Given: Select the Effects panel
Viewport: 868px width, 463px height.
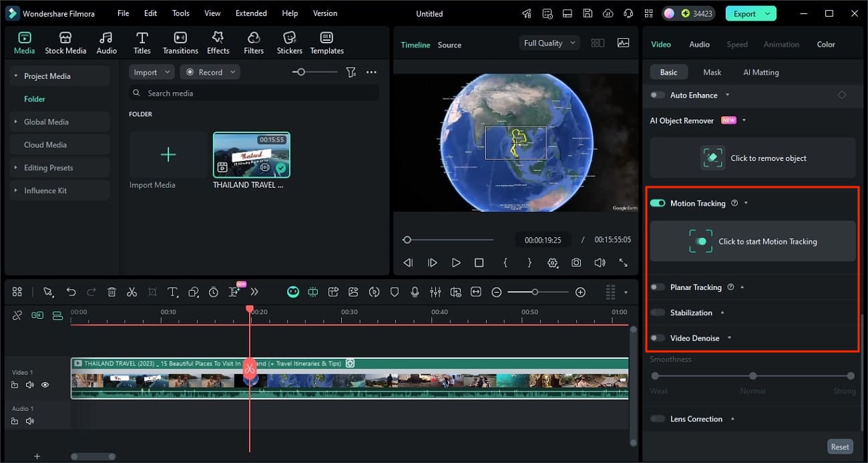Looking at the screenshot, I should pyautogui.click(x=218, y=41).
